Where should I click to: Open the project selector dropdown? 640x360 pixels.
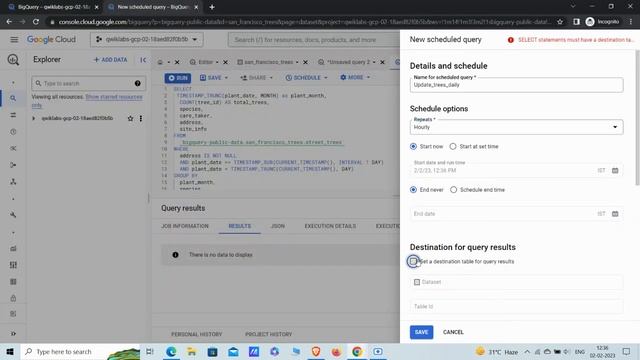tap(147, 40)
